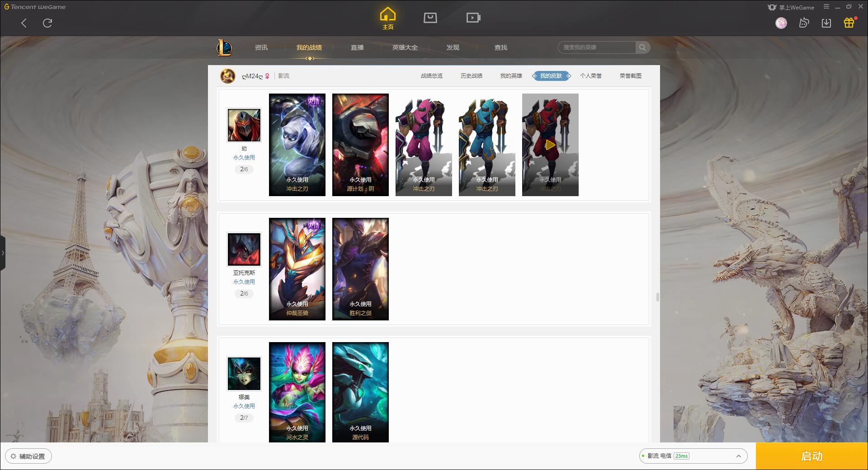868x470 pixels.
Task: Expand the left side panel arrow
Action: coord(3,253)
